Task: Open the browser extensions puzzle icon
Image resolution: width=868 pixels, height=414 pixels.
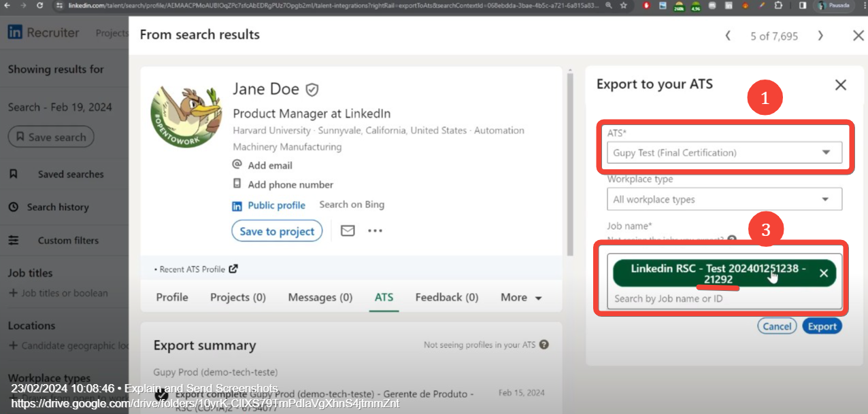Action: (x=778, y=5)
